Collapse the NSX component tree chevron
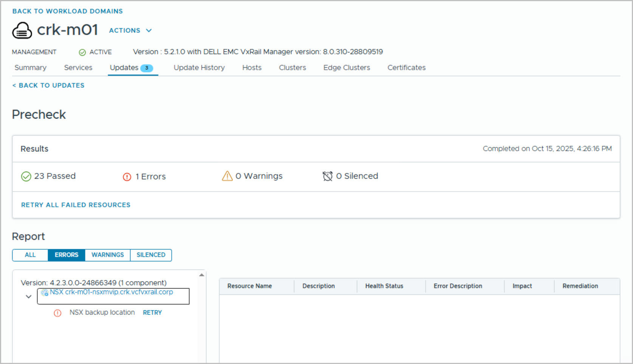This screenshot has height=364, width=633. tap(28, 297)
